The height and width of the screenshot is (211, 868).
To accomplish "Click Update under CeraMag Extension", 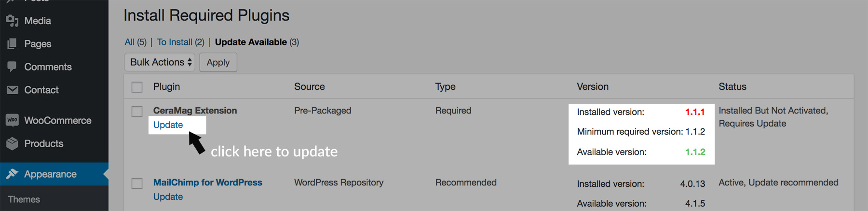I will point(168,125).
